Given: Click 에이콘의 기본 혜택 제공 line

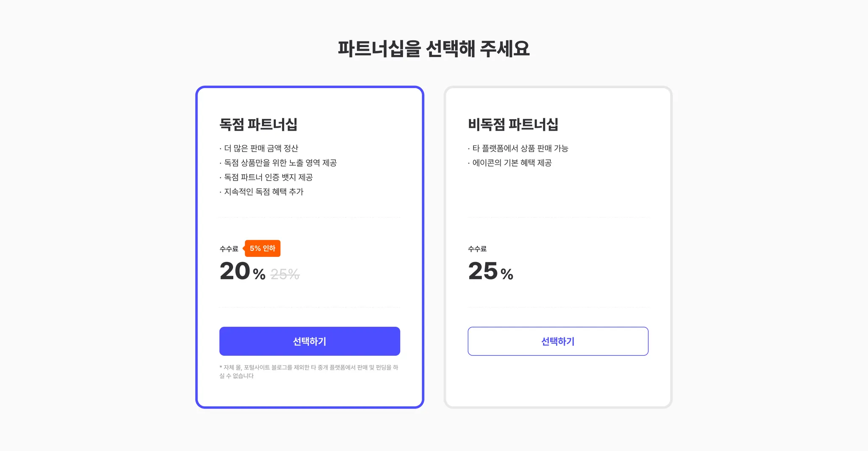Looking at the screenshot, I should [512, 163].
